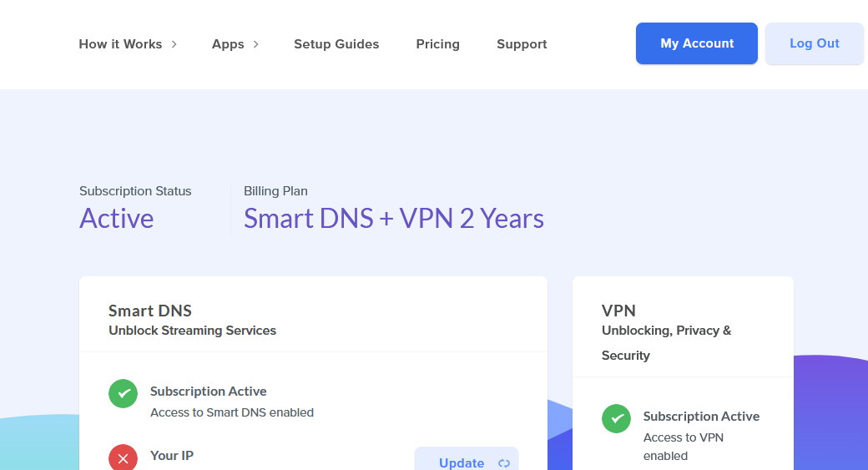Click the green checkmark in the VPN card
Viewport: 868px width, 470px height.
[x=616, y=418]
